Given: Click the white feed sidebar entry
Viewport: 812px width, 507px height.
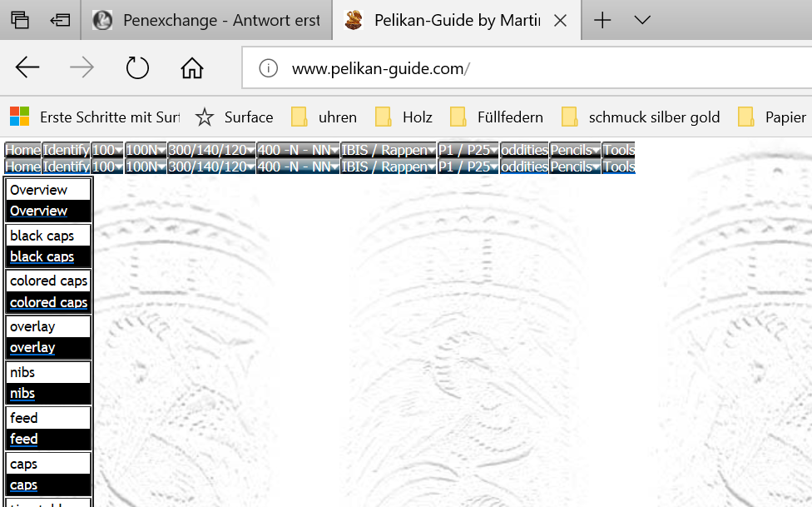Looking at the screenshot, I should (x=48, y=418).
